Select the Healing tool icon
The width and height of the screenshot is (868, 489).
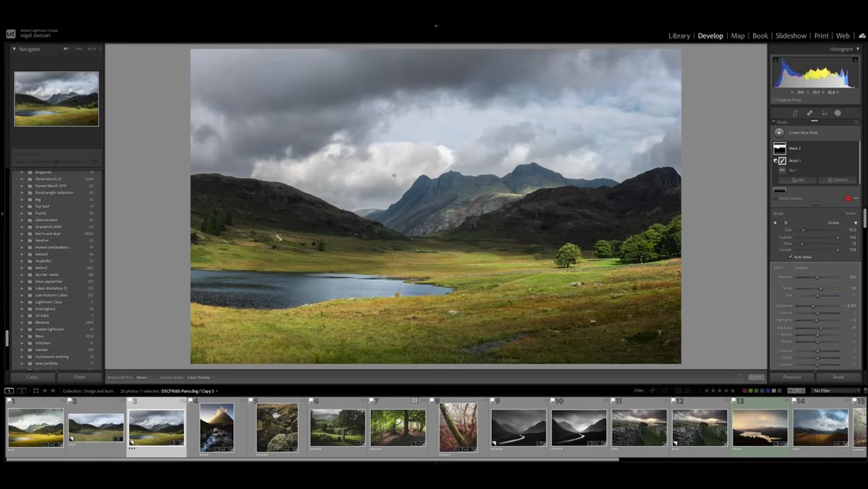tap(809, 113)
